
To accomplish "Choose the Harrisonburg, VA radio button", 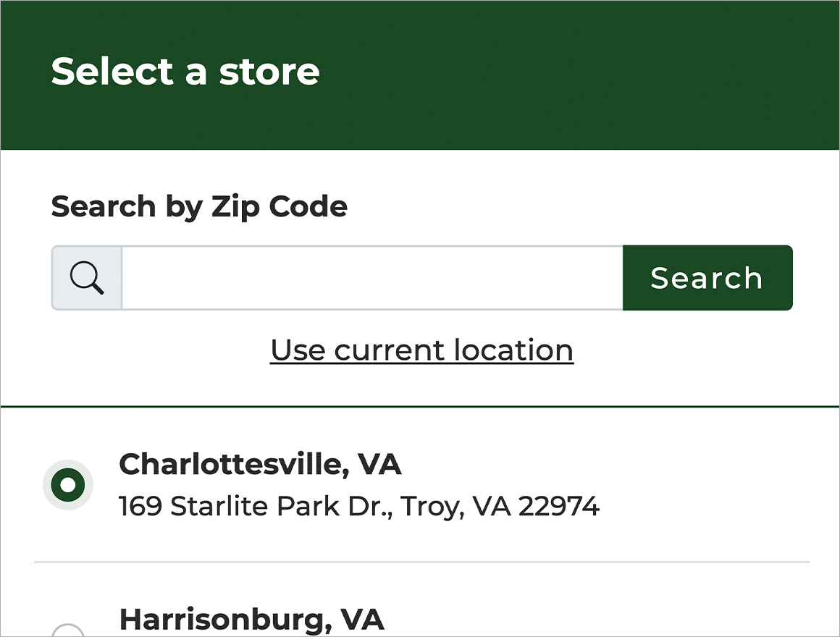I will (x=67, y=634).
